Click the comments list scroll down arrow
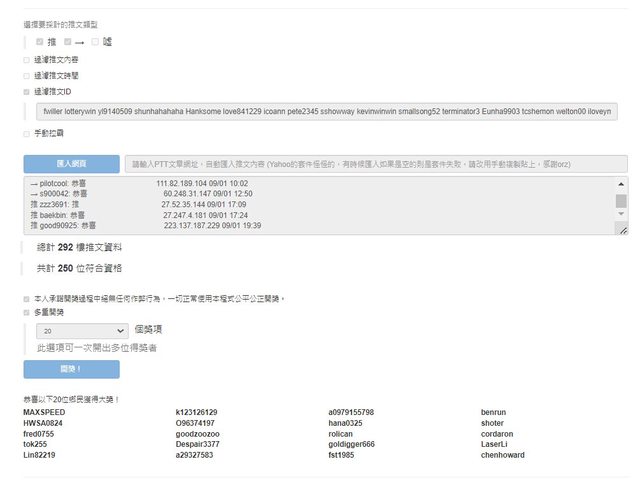The width and height of the screenshot is (640, 480). (621, 214)
